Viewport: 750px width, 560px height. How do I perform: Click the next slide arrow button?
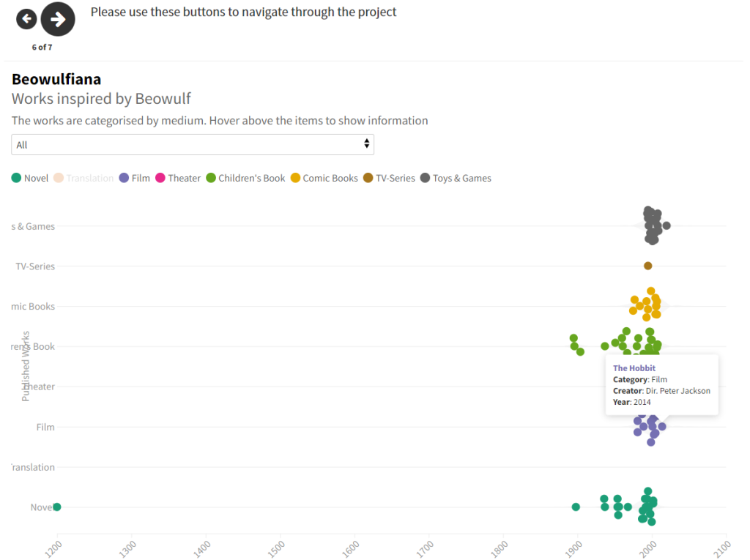[x=58, y=19]
